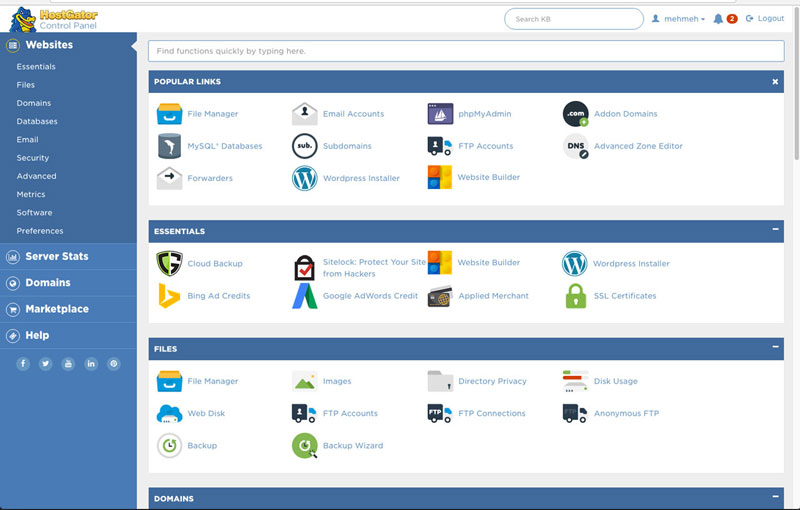Click the Twitter social icon in sidebar
Viewport: 800px width, 510px height.
click(x=45, y=364)
